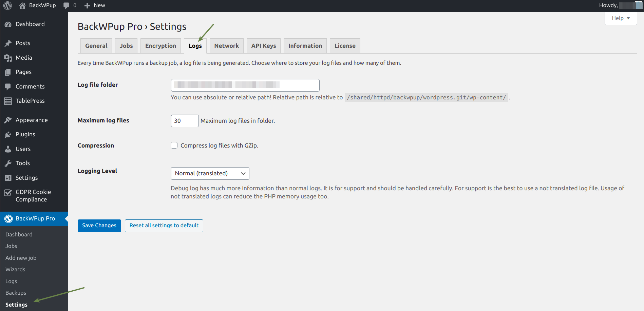Open the comments bubble icon in the admin bar

click(x=67, y=5)
